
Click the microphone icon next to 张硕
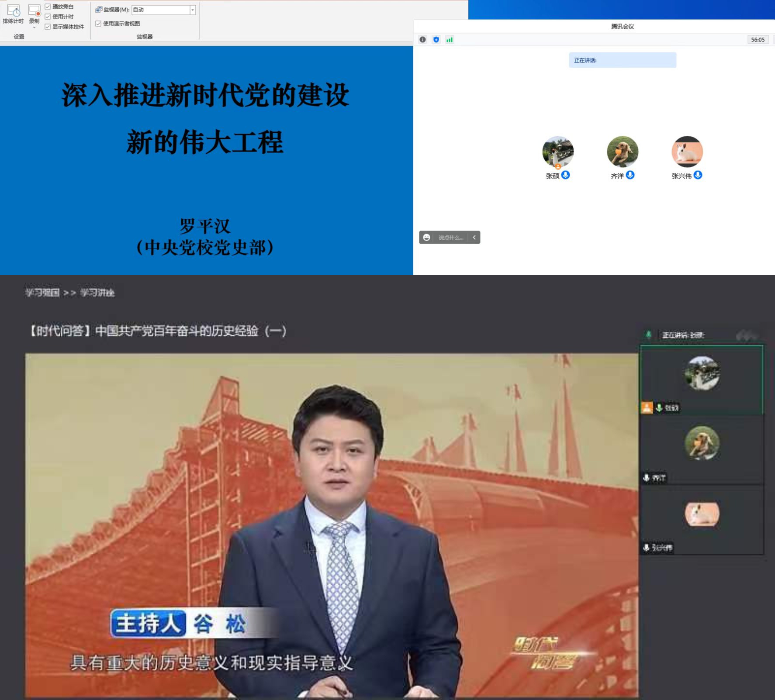[x=566, y=175]
